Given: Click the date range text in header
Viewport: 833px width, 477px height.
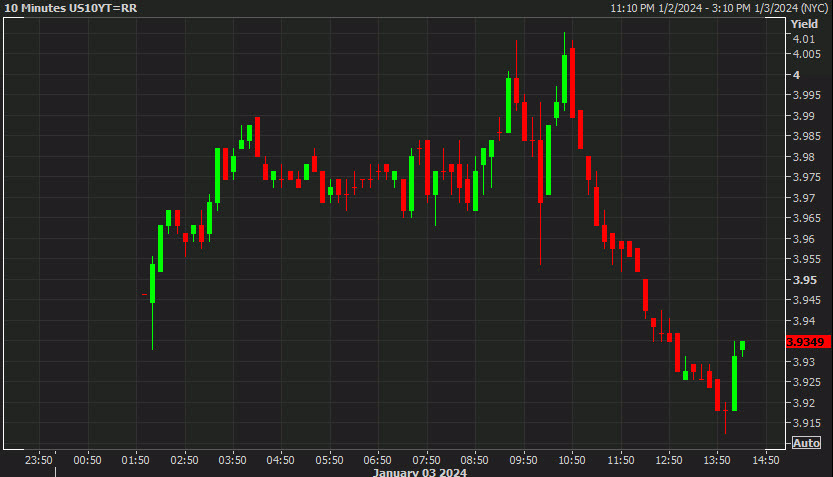Looking at the screenshot, I should coord(719,8).
